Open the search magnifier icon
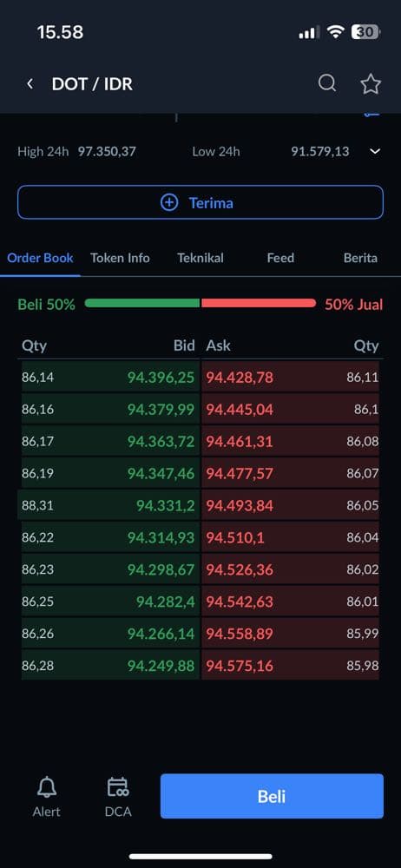 coord(326,83)
